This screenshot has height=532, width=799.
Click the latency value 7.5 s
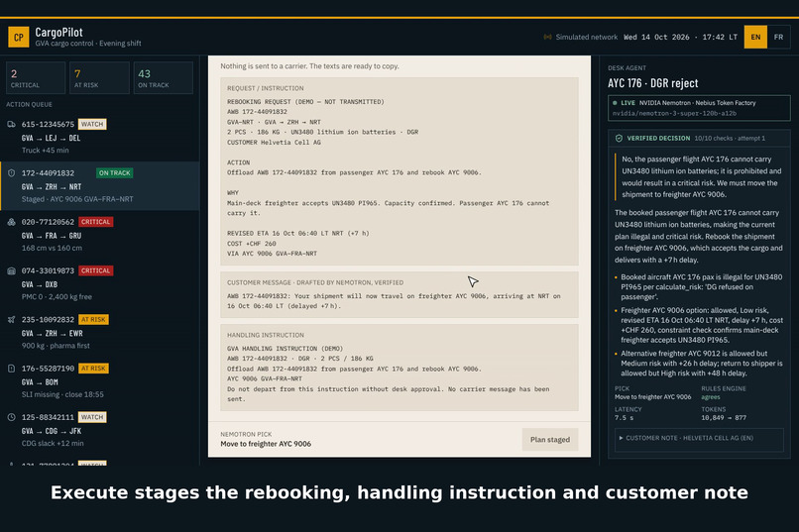624,418
